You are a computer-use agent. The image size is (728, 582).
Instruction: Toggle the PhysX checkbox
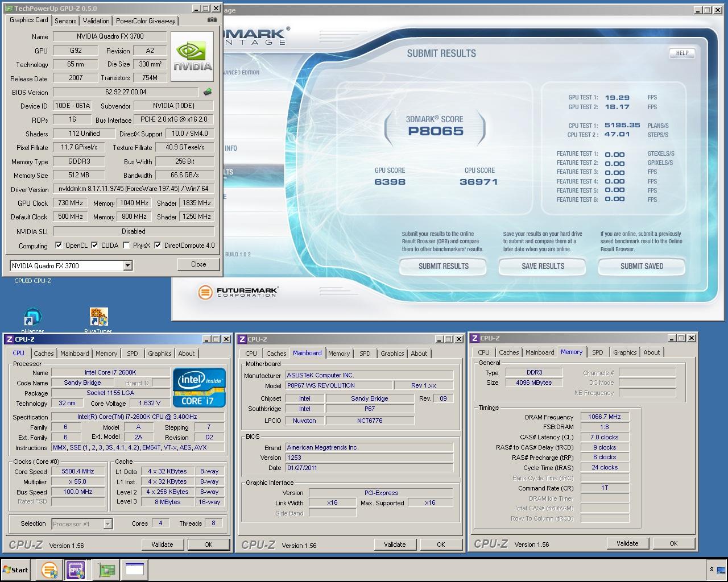coord(126,246)
